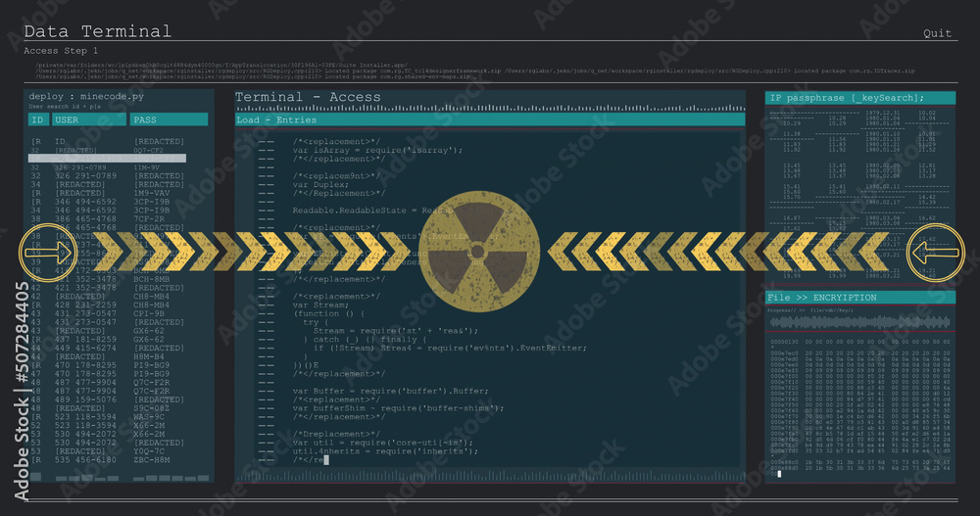
Task: Click the yellow radiation hazard symbol
Action: [478, 252]
